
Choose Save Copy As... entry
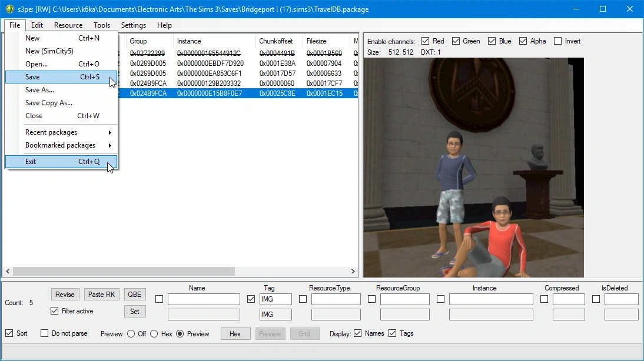(61, 102)
